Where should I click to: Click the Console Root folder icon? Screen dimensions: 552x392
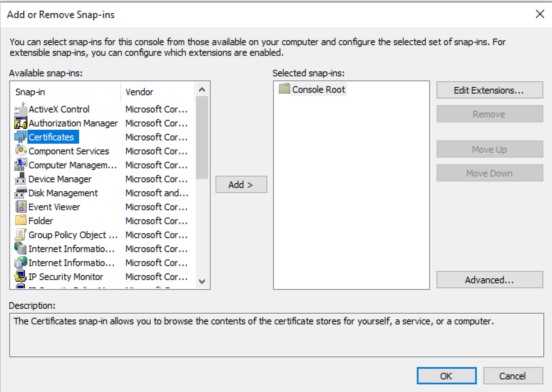pyautogui.click(x=284, y=89)
